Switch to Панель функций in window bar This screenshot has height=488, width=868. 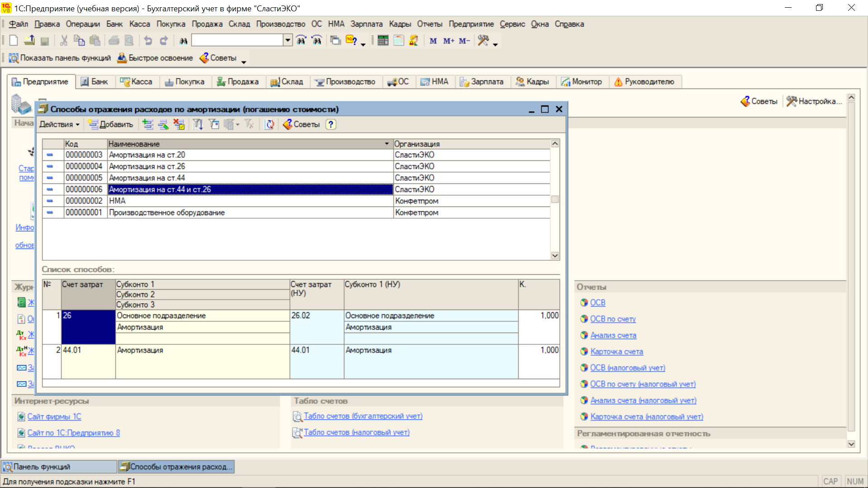click(59, 467)
